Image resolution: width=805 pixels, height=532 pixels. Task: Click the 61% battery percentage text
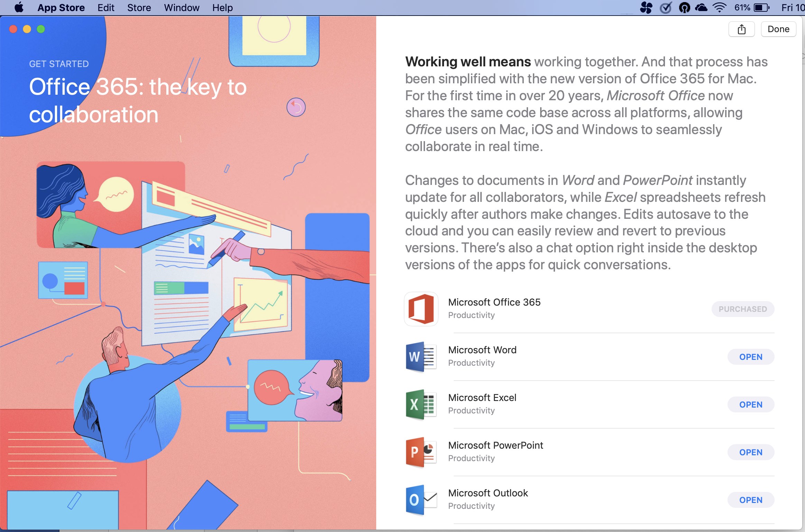[742, 7]
